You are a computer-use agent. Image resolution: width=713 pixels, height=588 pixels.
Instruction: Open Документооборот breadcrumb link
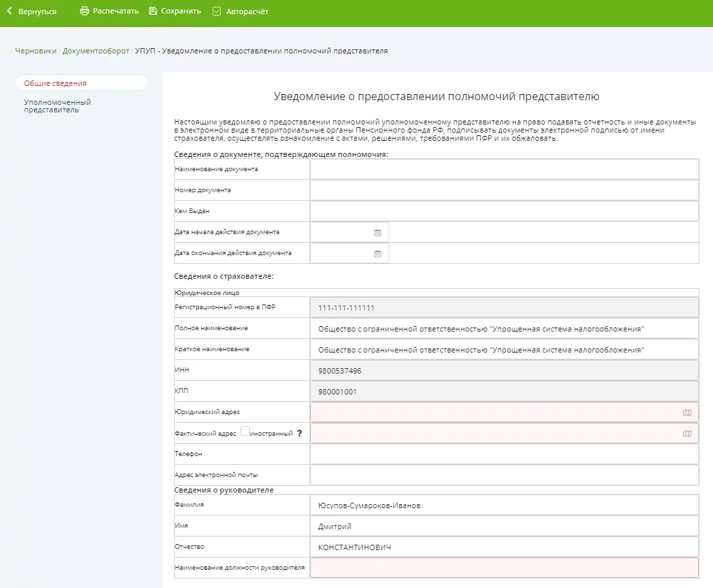pyautogui.click(x=95, y=51)
